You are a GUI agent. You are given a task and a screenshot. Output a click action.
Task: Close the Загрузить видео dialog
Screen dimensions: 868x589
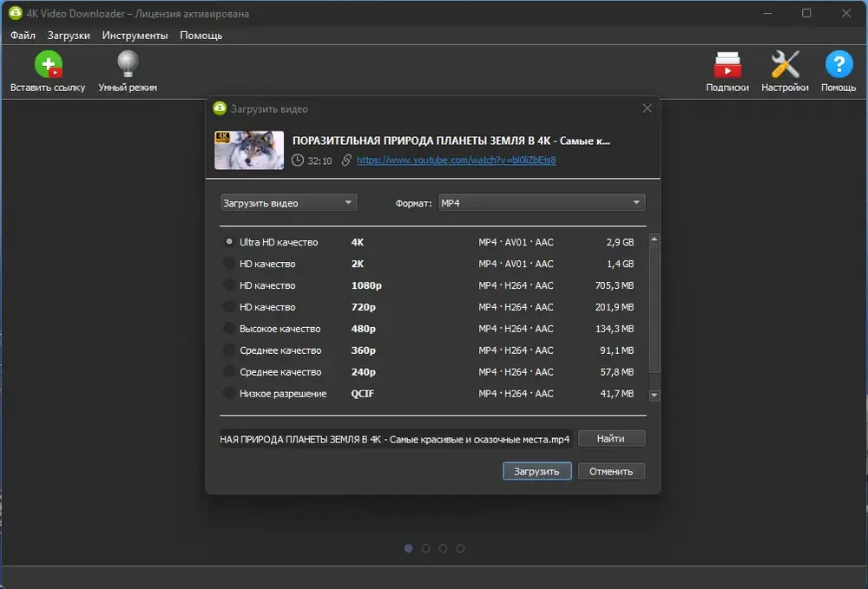click(647, 108)
